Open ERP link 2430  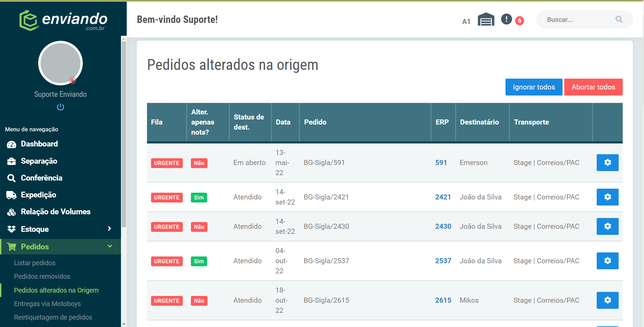pos(443,226)
